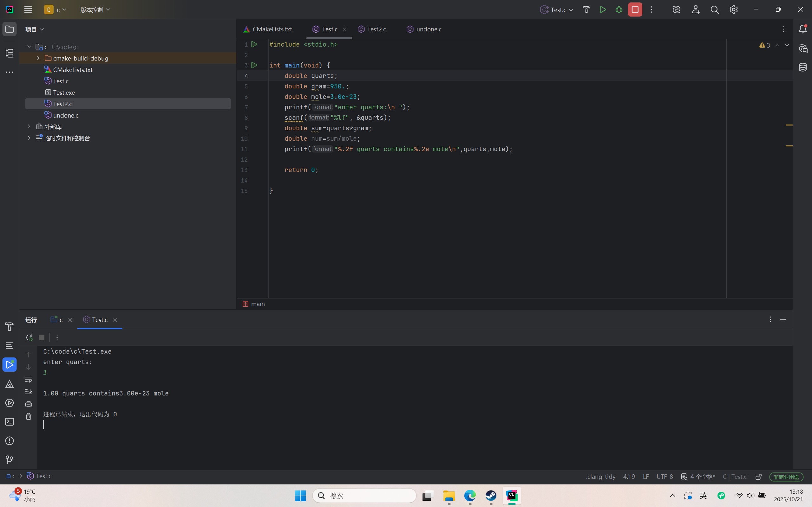Image resolution: width=812 pixels, height=507 pixels.
Task: Toggle the read-only lock icon in status bar
Action: (x=759, y=477)
